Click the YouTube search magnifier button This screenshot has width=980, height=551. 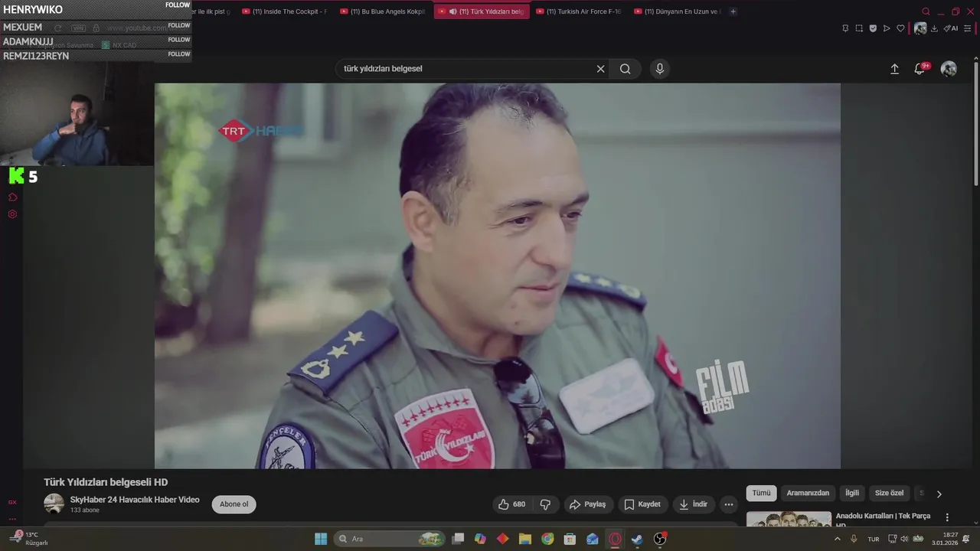(626, 69)
